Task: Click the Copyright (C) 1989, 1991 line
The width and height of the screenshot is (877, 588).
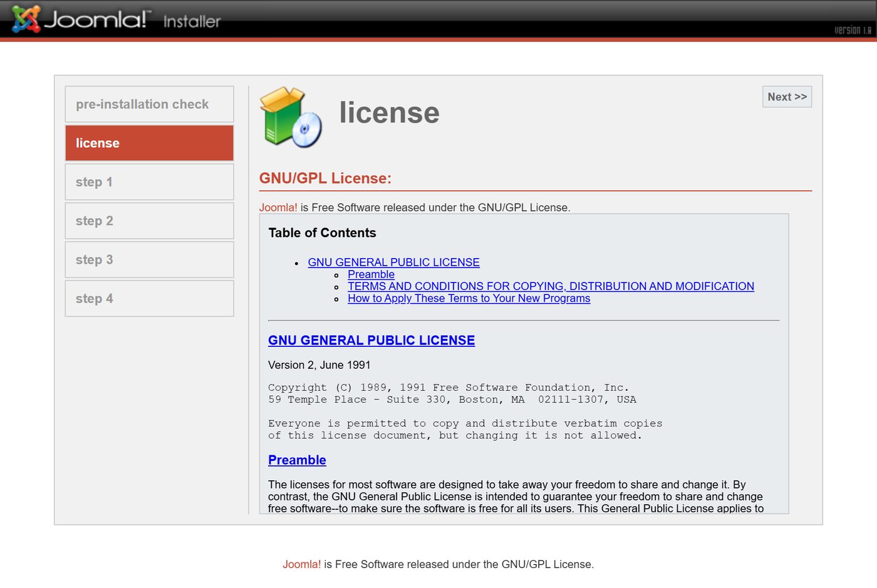Action: coord(449,388)
